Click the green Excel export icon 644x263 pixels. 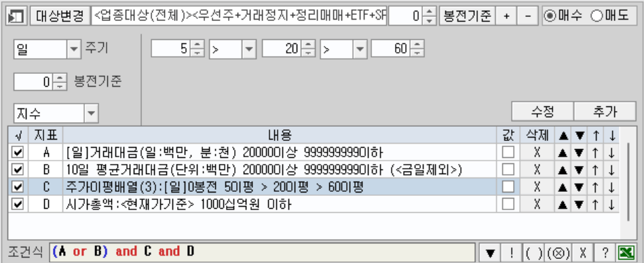(626, 252)
